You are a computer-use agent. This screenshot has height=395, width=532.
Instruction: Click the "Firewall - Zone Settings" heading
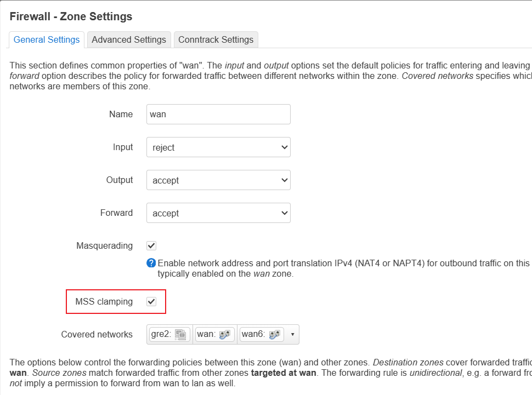tap(71, 16)
